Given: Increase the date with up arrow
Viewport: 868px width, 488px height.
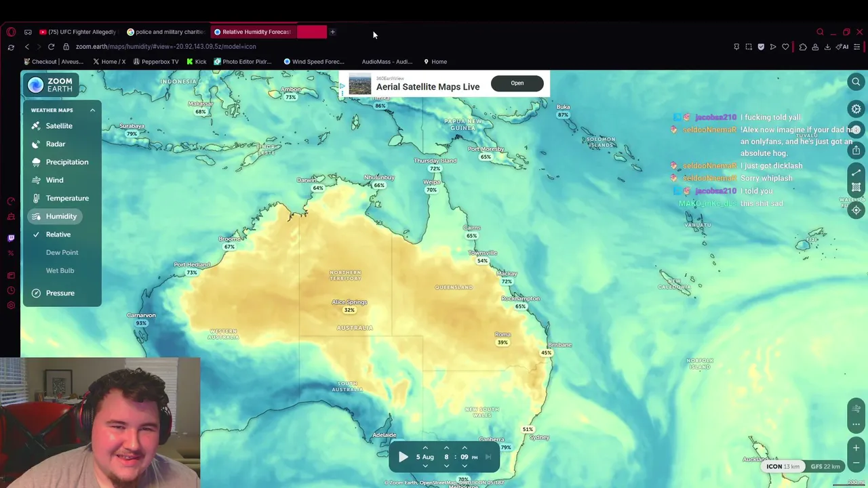Looking at the screenshot, I should pyautogui.click(x=425, y=447).
